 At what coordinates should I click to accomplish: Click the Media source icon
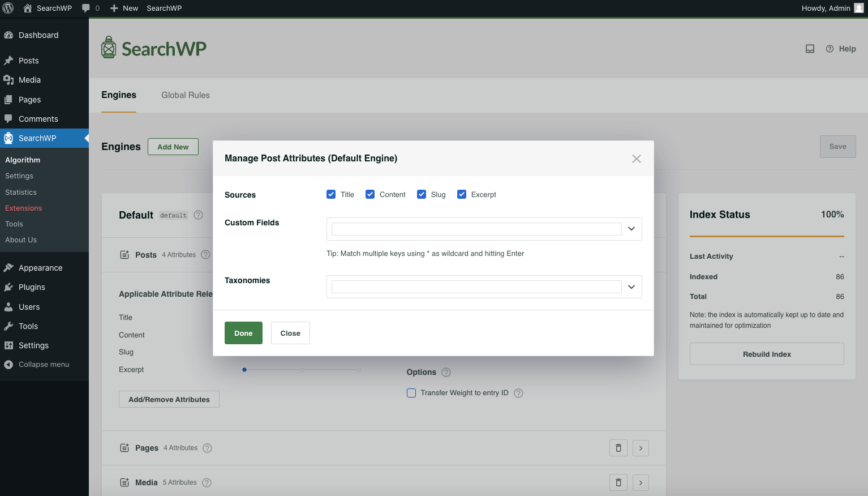tap(124, 482)
